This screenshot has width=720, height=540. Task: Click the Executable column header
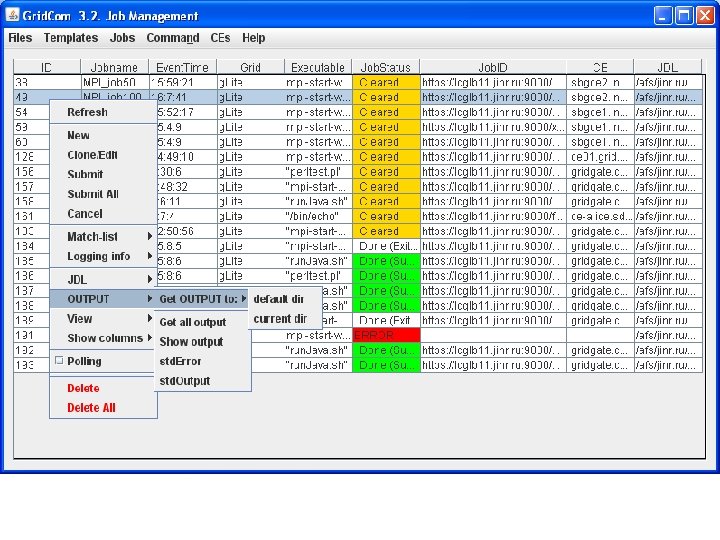pos(318,68)
